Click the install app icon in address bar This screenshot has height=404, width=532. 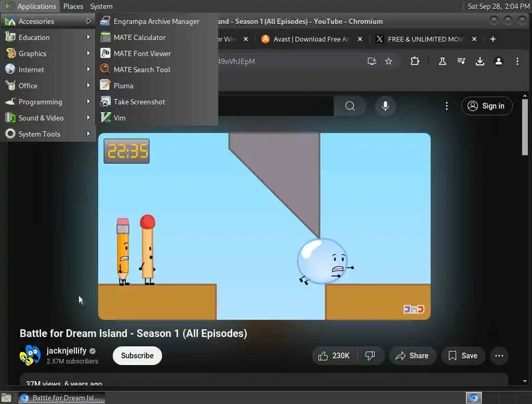[x=372, y=61]
